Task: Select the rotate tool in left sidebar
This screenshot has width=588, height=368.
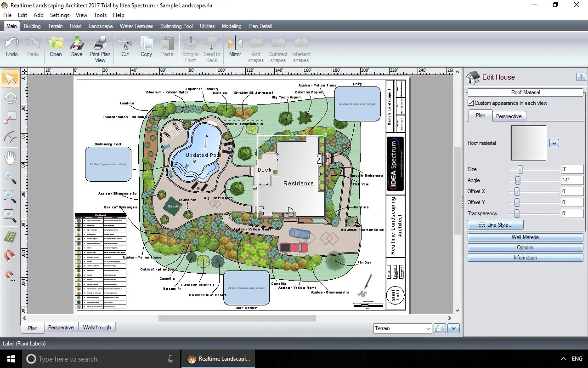Action: click(10, 98)
